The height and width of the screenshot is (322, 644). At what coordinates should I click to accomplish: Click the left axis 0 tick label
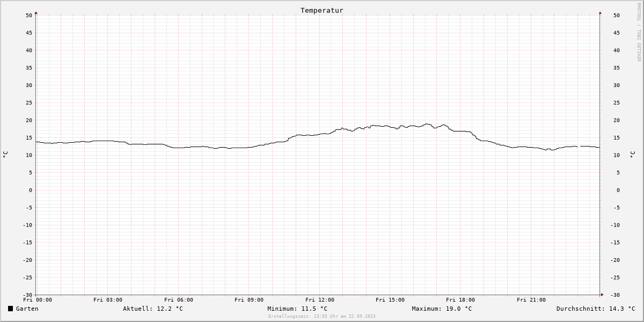[31, 190]
